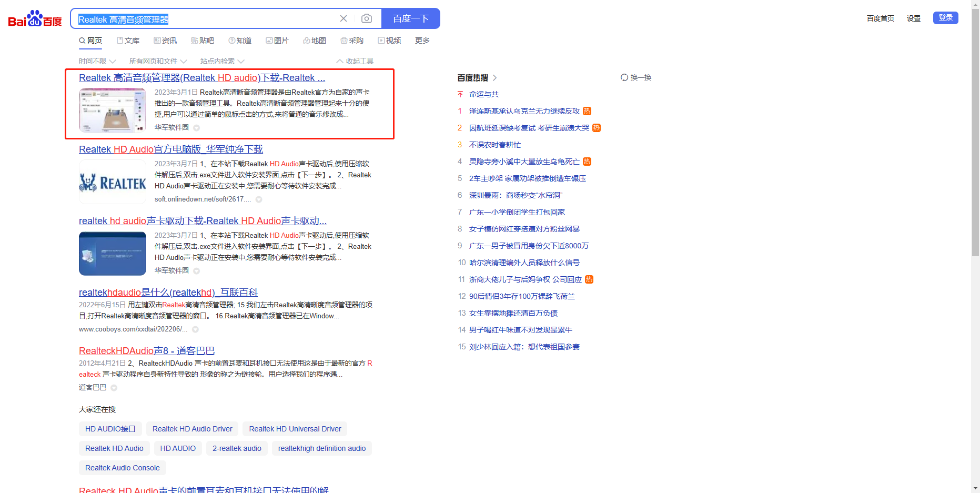Open the 地图 tab
Image resolution: width=980 pixels, height=493 pixels.
[x=315, y=41]
